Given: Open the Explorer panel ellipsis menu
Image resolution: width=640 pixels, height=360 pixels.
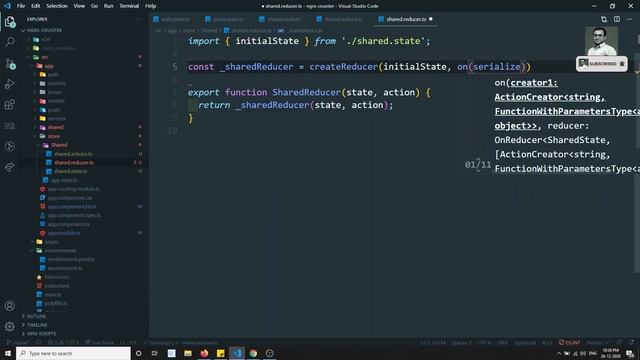Looking at the screenshot, I should (x=138, y=19).
